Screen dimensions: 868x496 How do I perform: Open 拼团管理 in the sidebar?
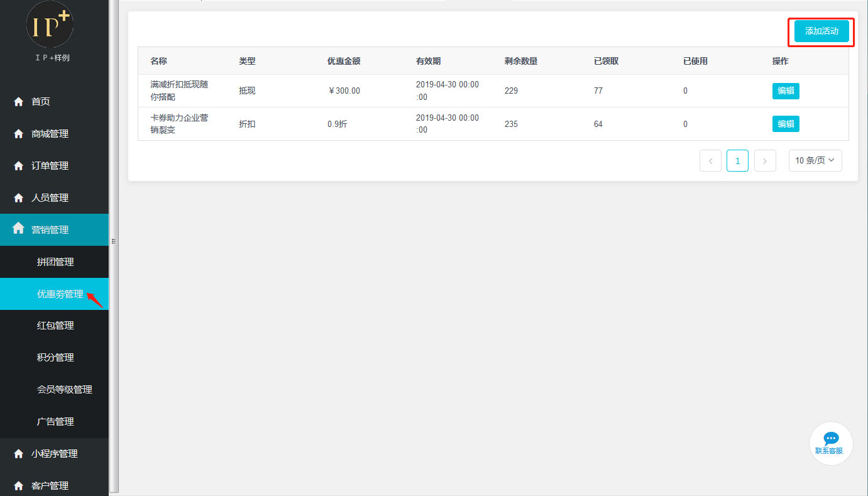55,262
